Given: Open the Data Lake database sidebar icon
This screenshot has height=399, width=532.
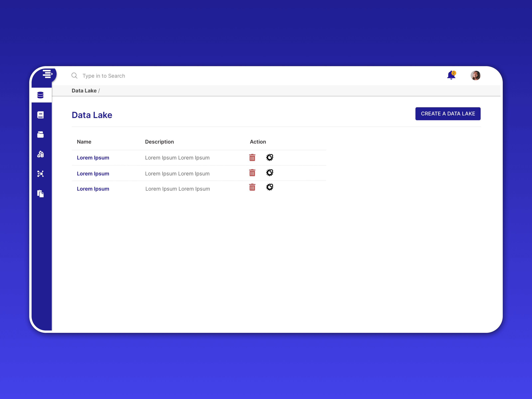Looking at the screenshot, I should point(40,95).
